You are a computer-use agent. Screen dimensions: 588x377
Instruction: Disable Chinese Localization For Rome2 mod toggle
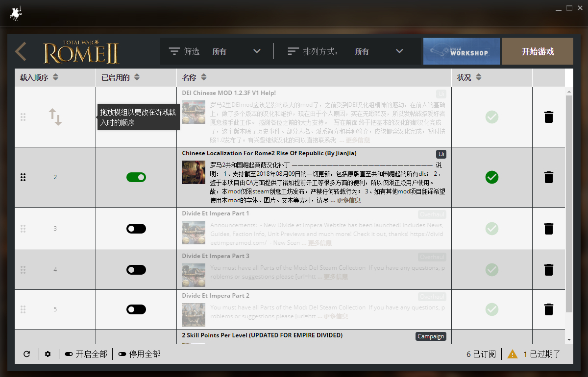(136, 177)
